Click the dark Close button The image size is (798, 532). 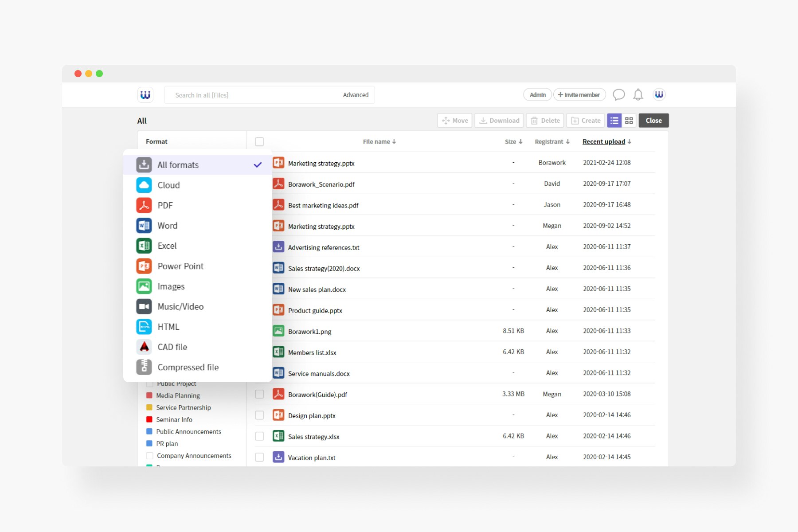click(x=653, y=121)
